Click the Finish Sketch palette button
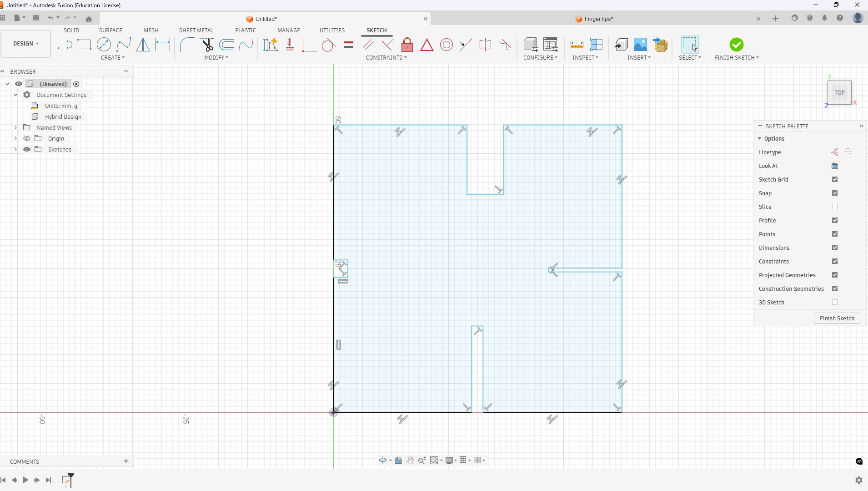 point(837,319)
